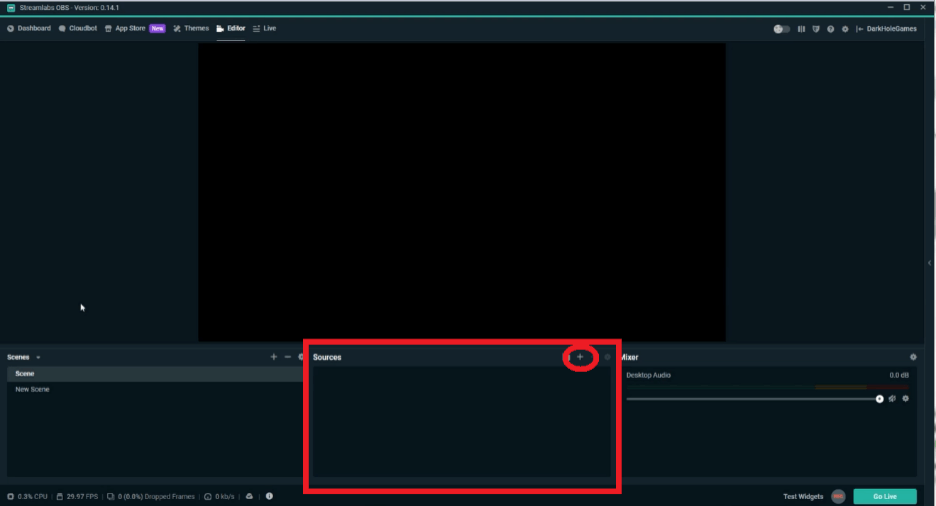Select the 'New Scene' row
Image resolution: width=936 pixels, height=506 pixels.
155,389
